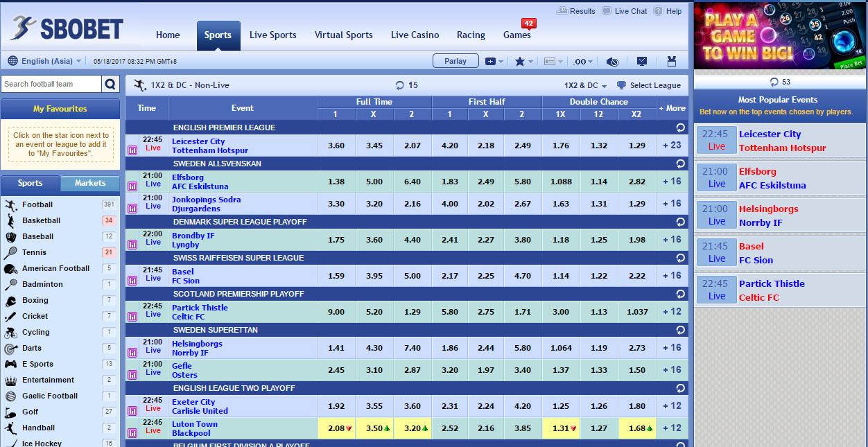The width and height of the screenshot is (868, 447).
Task: Open the Games tab
Action: coord(517,35)
